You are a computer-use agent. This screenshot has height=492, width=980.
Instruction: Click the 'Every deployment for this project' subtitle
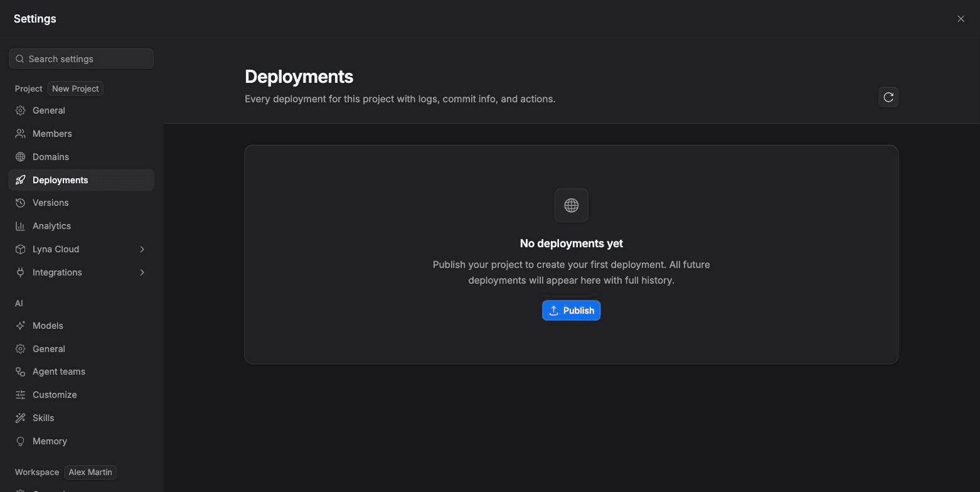pyautogui.click(x=400, y=99)
